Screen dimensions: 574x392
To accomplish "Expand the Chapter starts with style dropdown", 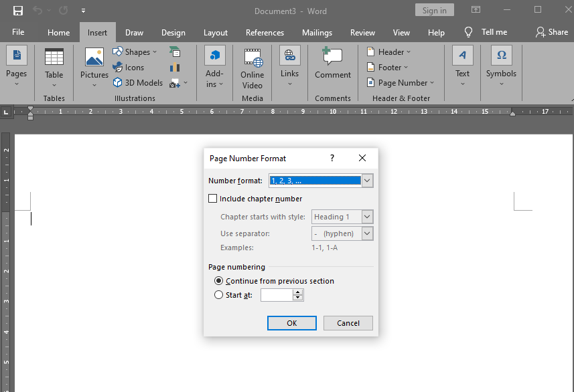I will (x=366, y=217).
